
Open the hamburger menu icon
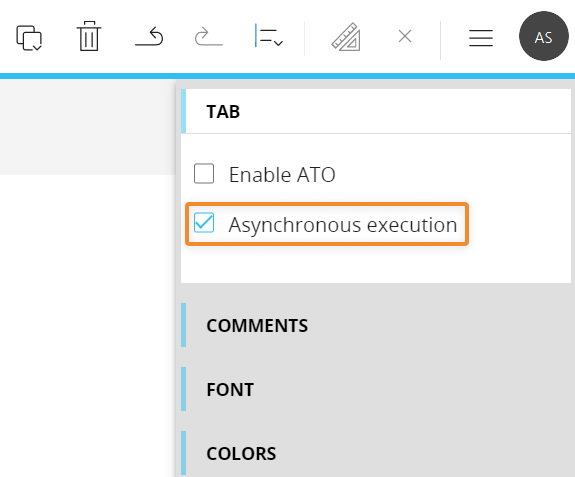coord(481,38)
